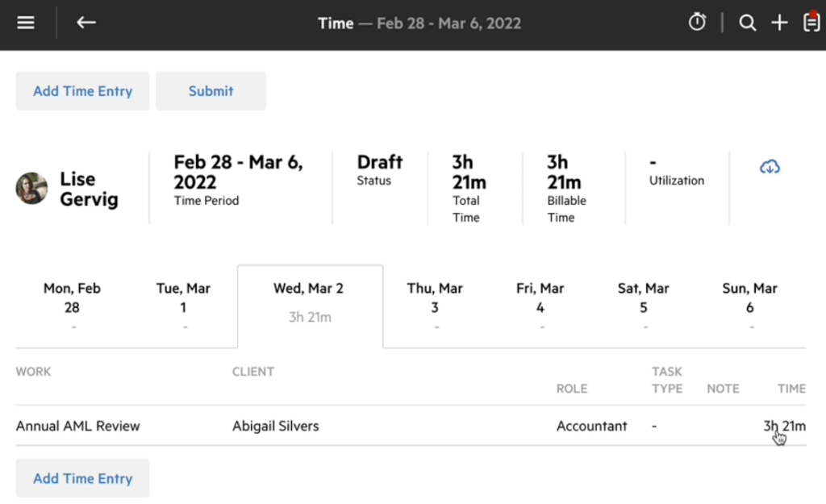Start the stopwatch timer icon
826x504 pixels.
(x=697, y=22)
